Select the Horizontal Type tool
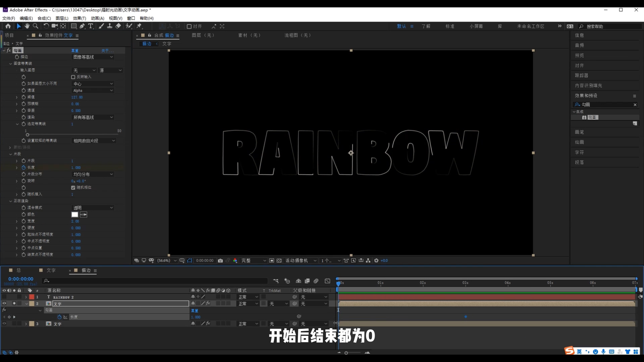This screenshot has width=644, height=362. [x=91, y=26]
